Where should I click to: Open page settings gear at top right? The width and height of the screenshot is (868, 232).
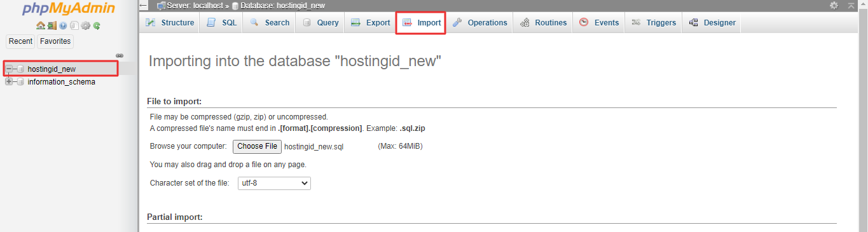(x=834, y=5)
